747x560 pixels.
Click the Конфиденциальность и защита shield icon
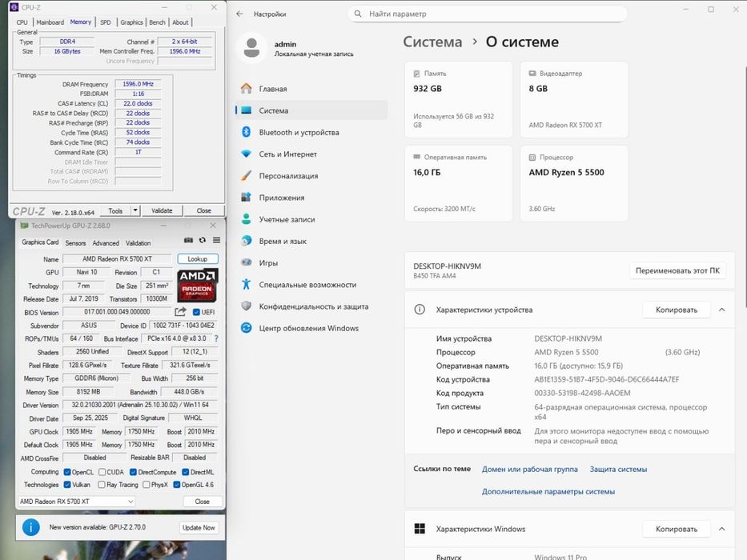click(247, 306)
